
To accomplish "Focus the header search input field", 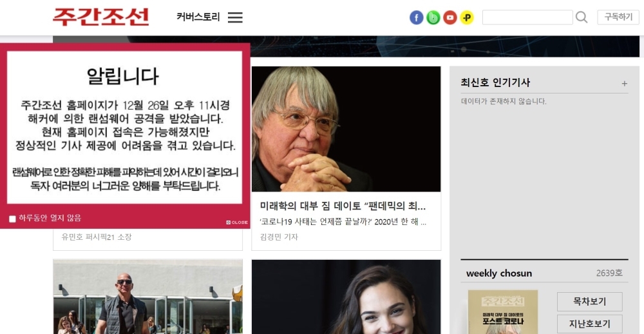I will point(527,17).
